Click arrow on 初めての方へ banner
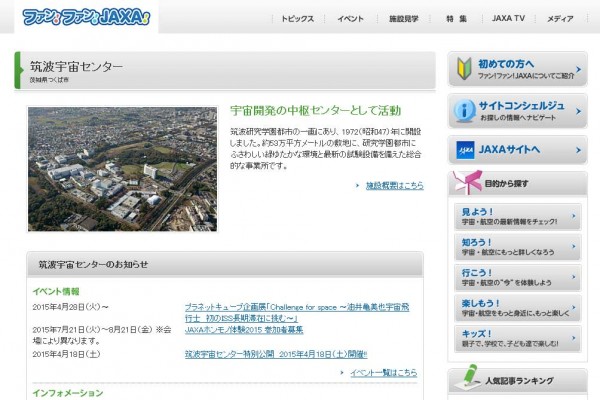The width and height of the screenshot is (600, 400). pyautogui.click(x=578, y=69)
